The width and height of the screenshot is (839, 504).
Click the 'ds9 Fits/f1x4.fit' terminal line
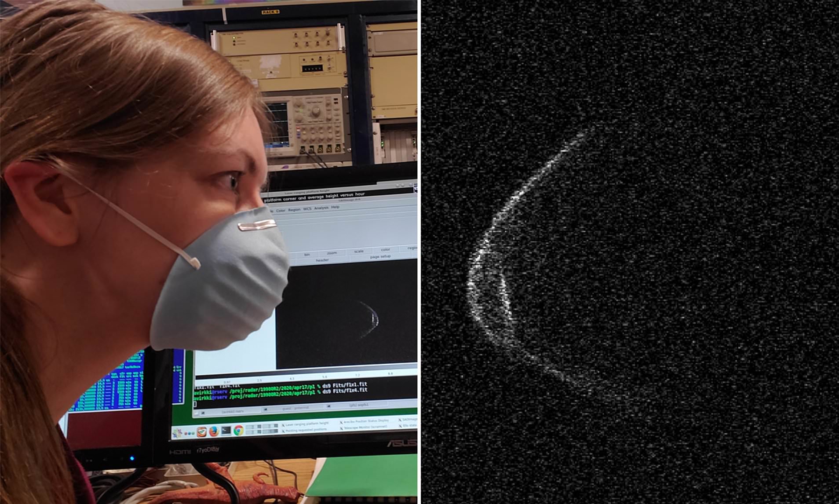point(344,390)
